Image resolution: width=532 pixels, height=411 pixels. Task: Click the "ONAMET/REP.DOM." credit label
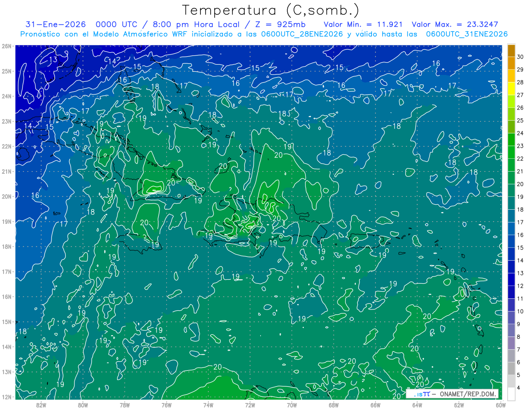click(x=468, y=394)
